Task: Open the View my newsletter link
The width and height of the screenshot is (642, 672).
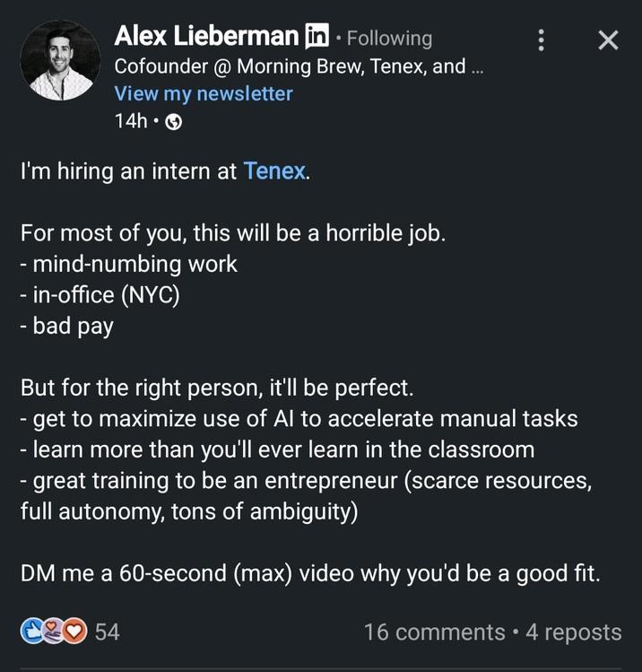Action: (204, 93)
